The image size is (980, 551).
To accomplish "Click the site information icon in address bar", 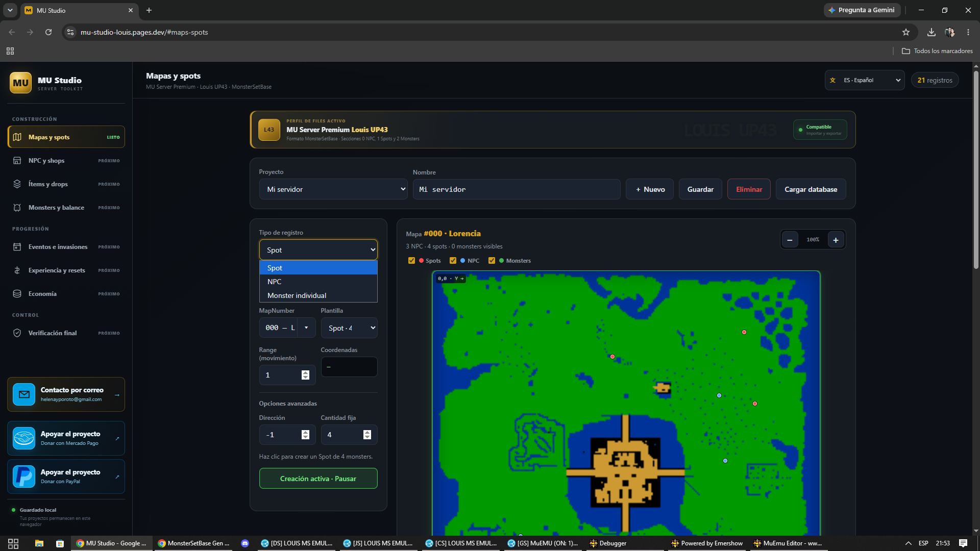I will point(70,32).
